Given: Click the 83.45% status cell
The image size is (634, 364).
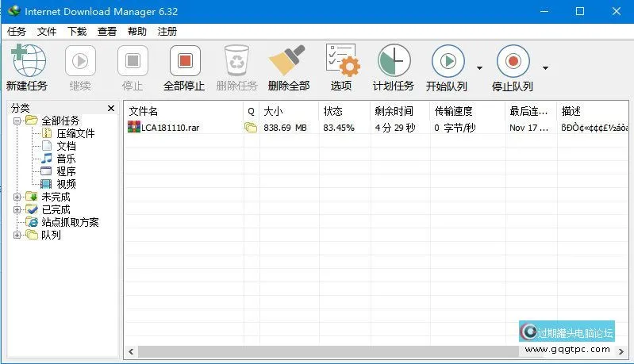Looking at the screenshot, I should click(x=339, y=128).
